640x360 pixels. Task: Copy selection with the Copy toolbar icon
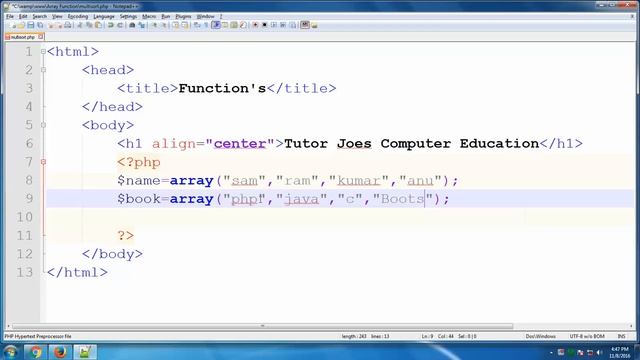pos(89,25)
